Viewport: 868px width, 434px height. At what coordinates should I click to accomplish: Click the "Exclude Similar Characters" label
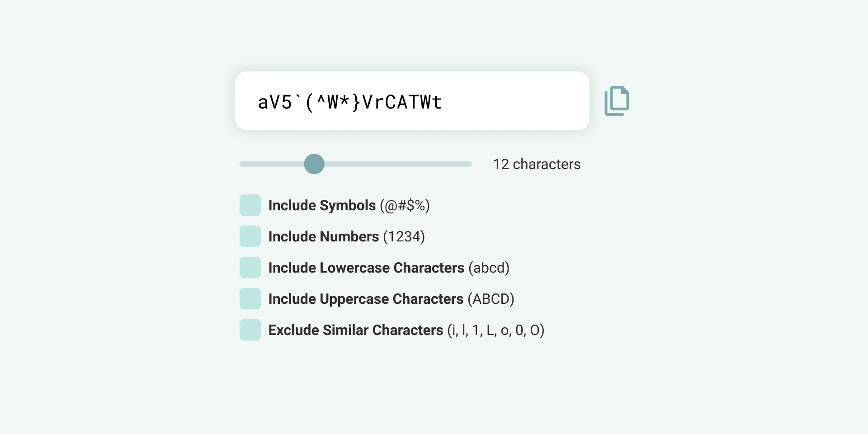(x=355, y=330)
